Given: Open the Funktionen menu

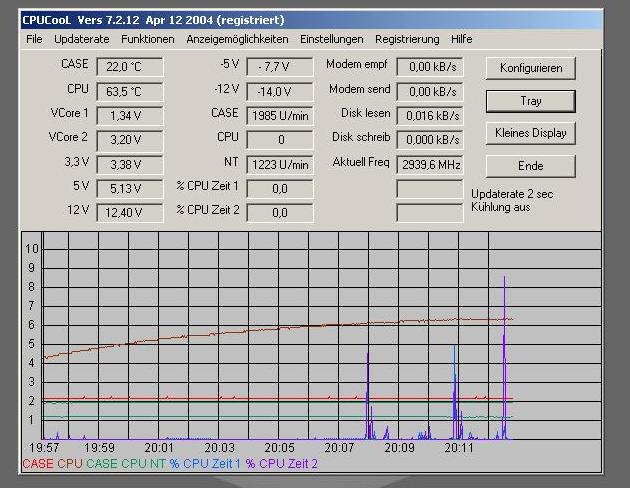Looking at the screenshot, I should tap(147, 39).
